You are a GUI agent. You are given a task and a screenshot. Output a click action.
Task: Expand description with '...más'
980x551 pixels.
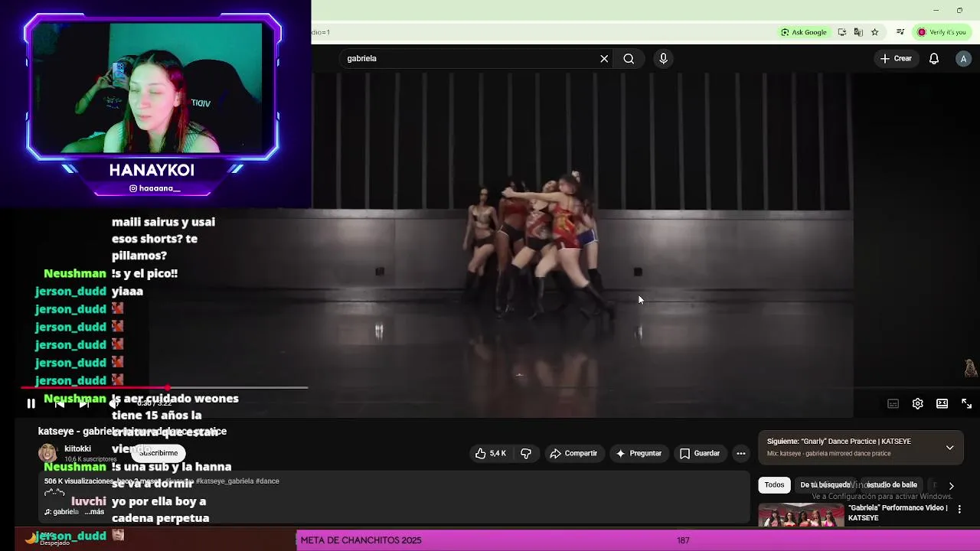tap(94, 511)
